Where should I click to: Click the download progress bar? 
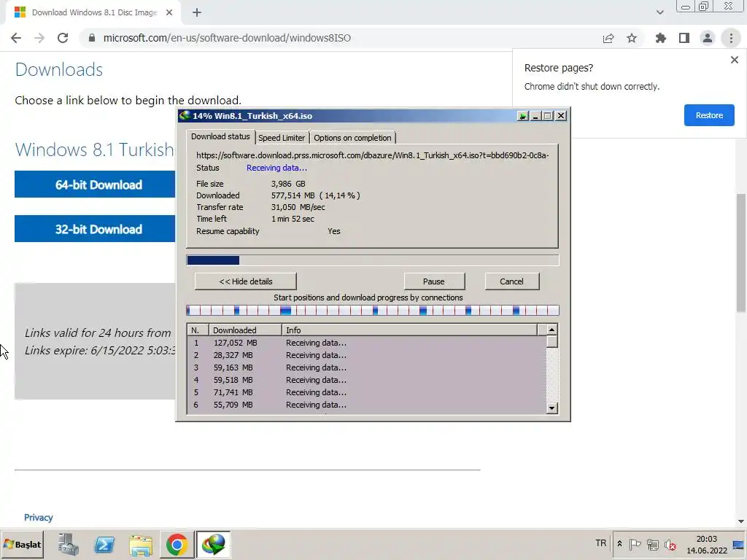[x=373, y=260]
